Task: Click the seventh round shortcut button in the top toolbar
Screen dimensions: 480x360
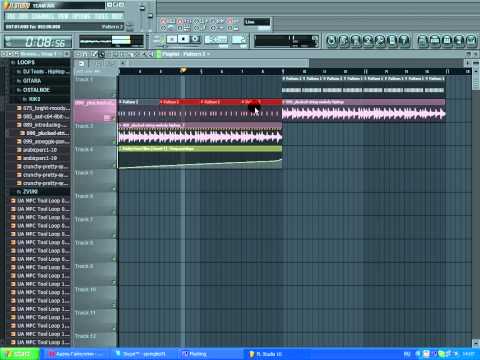Action: coord(404,41)
